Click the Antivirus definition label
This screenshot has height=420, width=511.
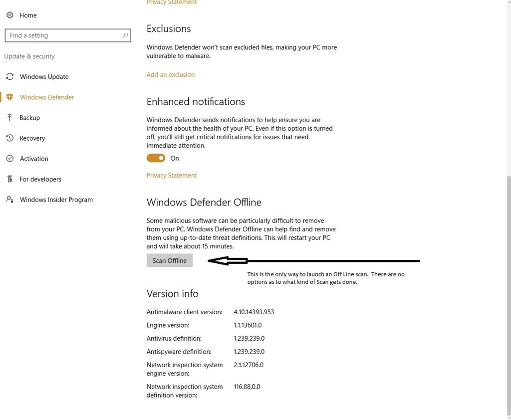coord(174,339)
